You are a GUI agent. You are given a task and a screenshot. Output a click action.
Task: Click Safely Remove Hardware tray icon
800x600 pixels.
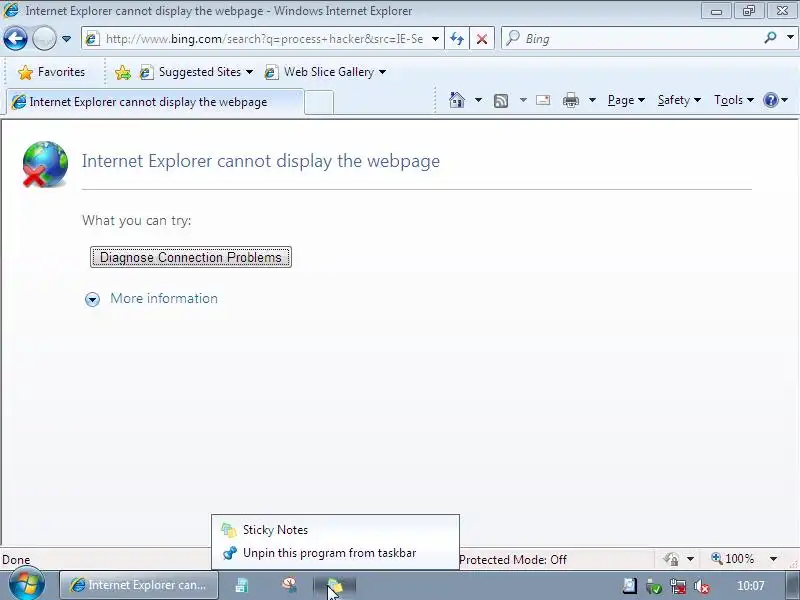[x=654, y=587]
